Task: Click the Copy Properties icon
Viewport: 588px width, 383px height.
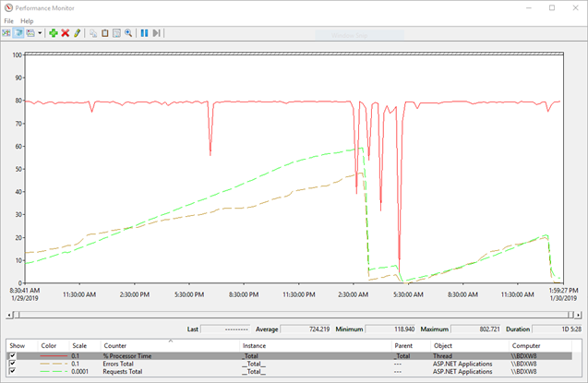Action: coord(93,33)
